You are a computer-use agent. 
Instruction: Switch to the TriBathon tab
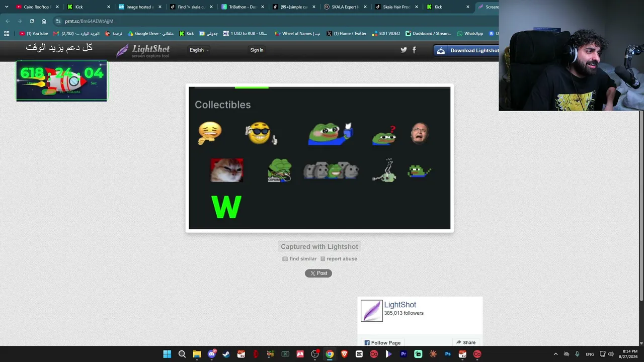[243, 7]
